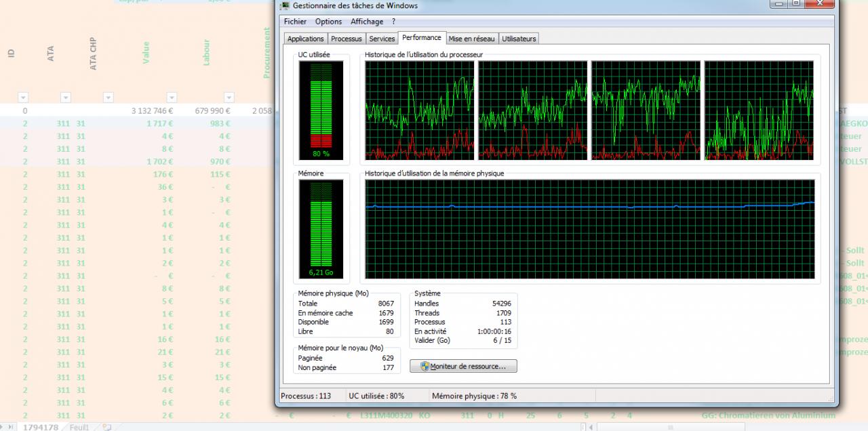Open the Labour column filter dropdown
Screen dimensions: 868x431
tap(229, 98)
